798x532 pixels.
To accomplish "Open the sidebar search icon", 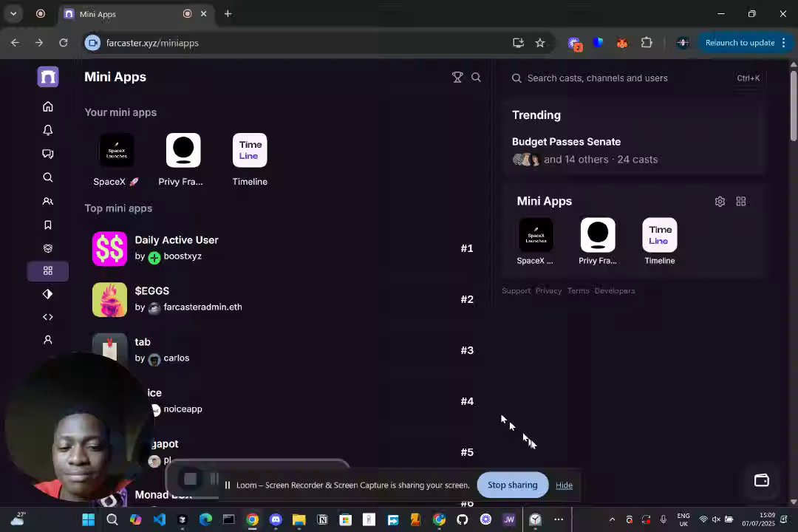I will click(48, 177).
